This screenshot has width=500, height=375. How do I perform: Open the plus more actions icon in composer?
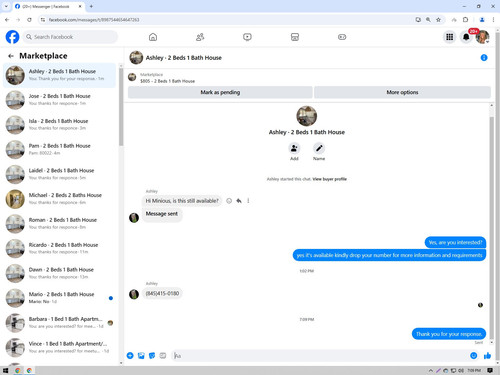tap(130, 356)
